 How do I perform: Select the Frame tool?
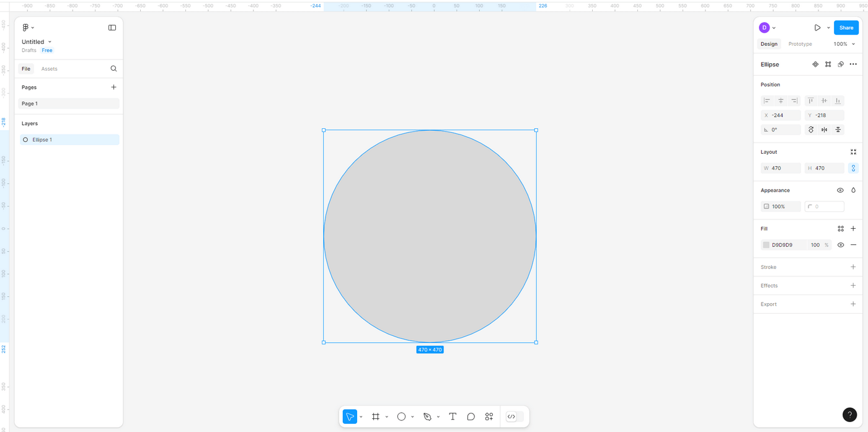pyautogui.click(x=375, y=417)
